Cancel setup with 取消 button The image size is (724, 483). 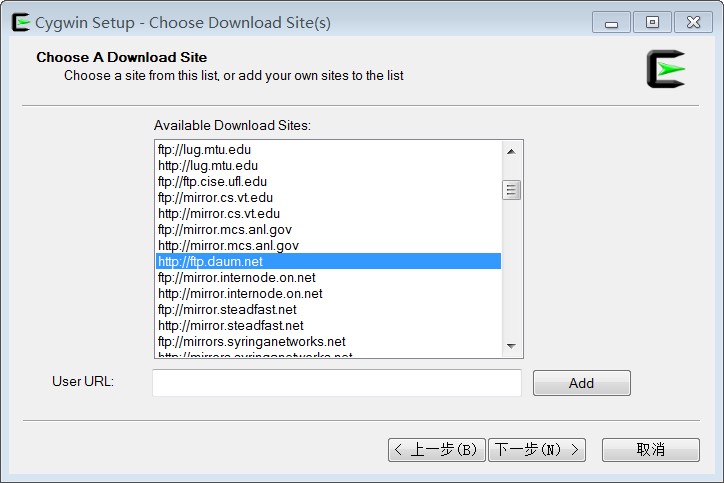651,450
